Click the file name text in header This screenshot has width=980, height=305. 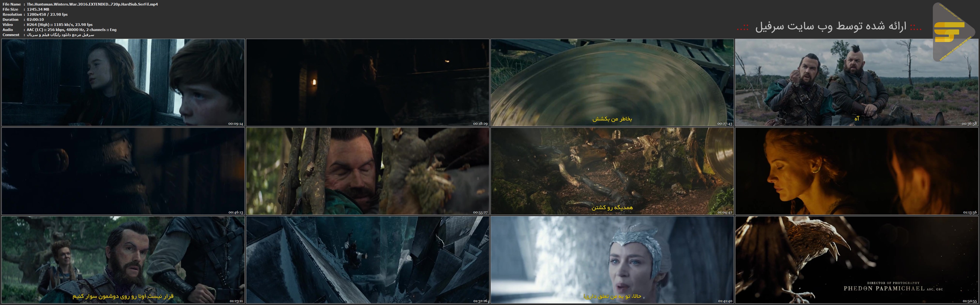click(92, 4)
